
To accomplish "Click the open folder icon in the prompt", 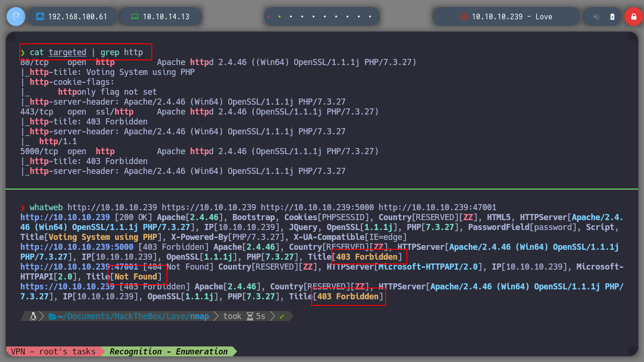I will coord(52,316).
